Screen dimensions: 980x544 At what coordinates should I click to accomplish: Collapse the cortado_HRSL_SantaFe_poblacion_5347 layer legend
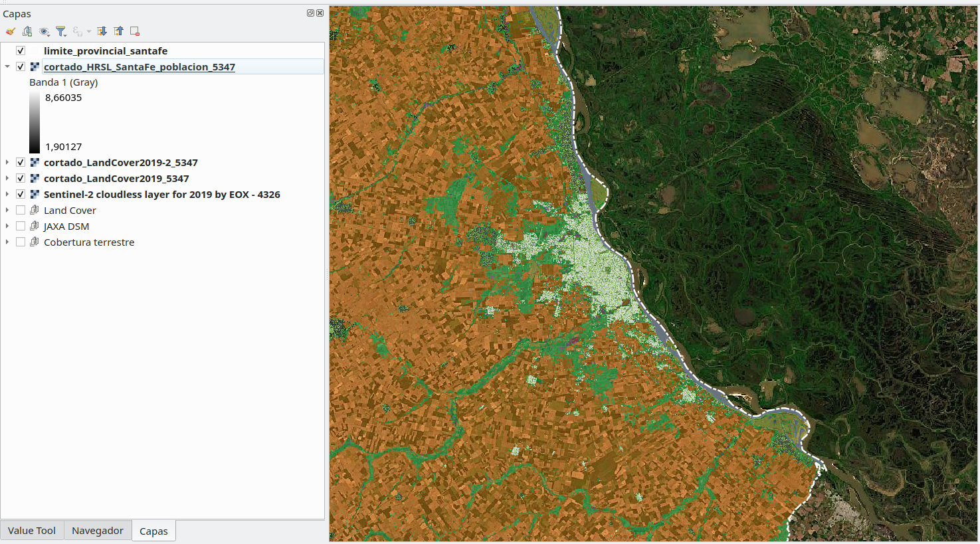pyautogui.click(x=7, y=66)
